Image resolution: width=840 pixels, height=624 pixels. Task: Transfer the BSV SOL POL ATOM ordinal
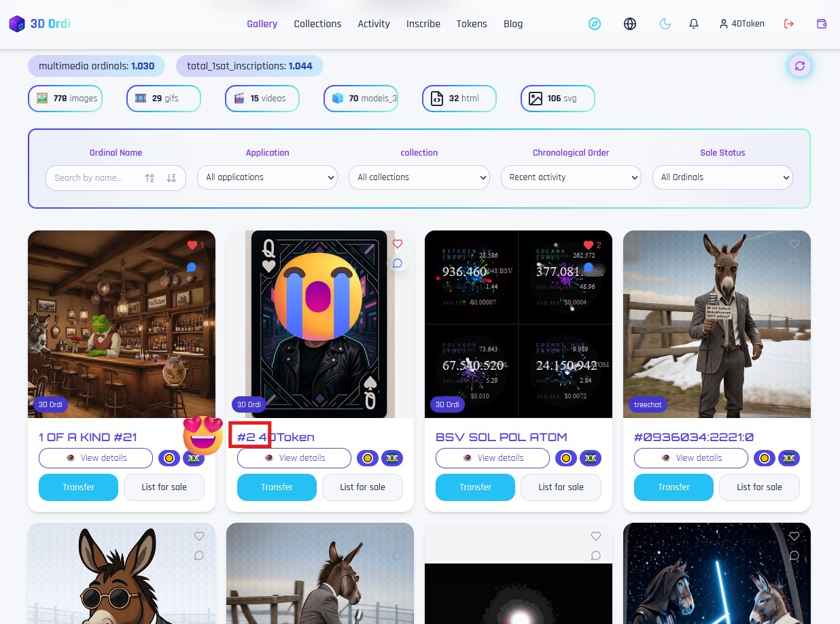coord(476,487)
